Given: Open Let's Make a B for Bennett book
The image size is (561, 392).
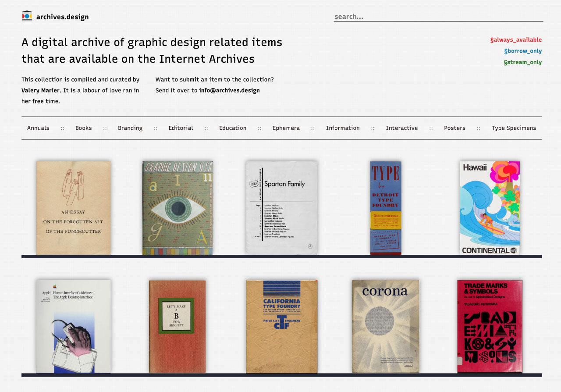Looking at the screenshot, I should coord(178,327).
